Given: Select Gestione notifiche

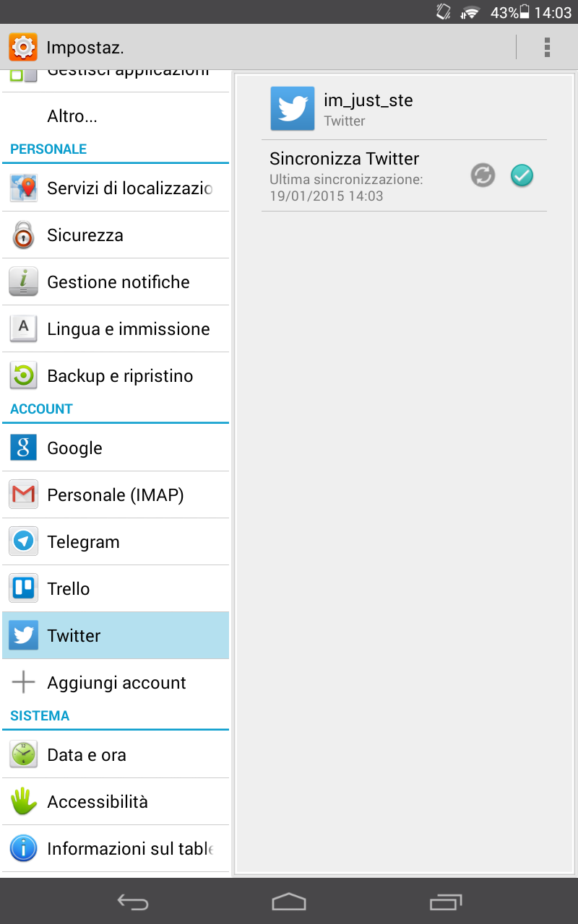Looking at the screenshot, I should 116,282.
